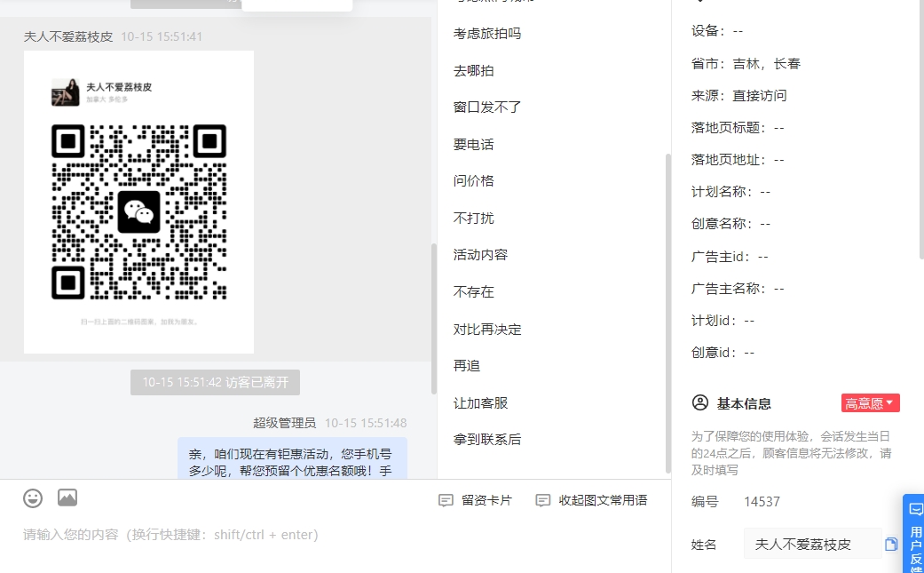This screenshot has height=573, width=924.
Task: Select quick phrase 考虑旅拍吗
Action: tap(486, 34)
